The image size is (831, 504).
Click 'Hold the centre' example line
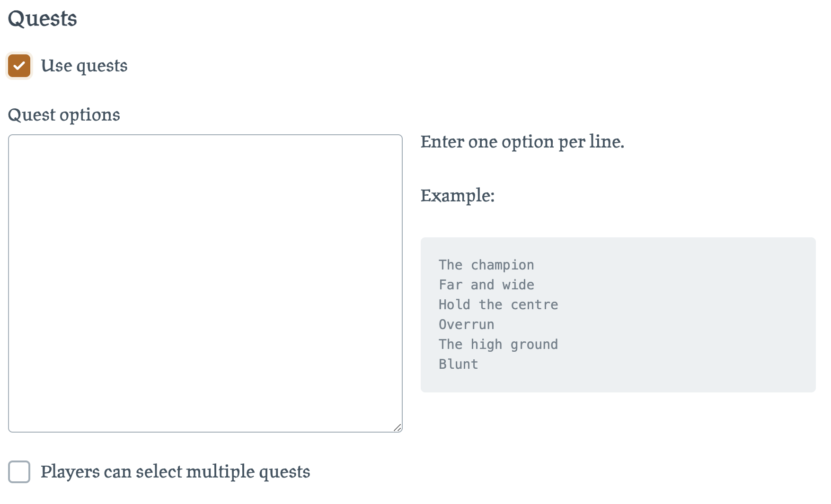[x=498, y=304]
